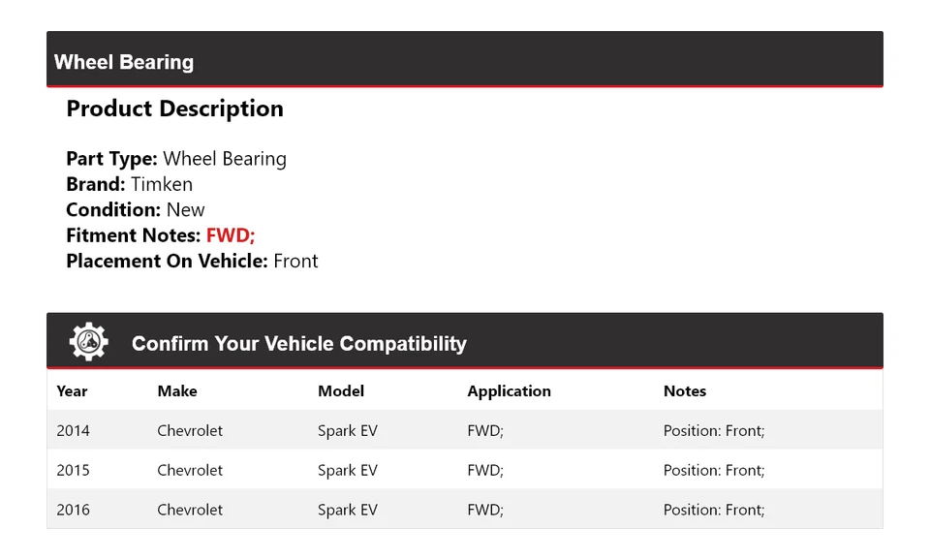Click the Year column header

[x=72, y=391]
